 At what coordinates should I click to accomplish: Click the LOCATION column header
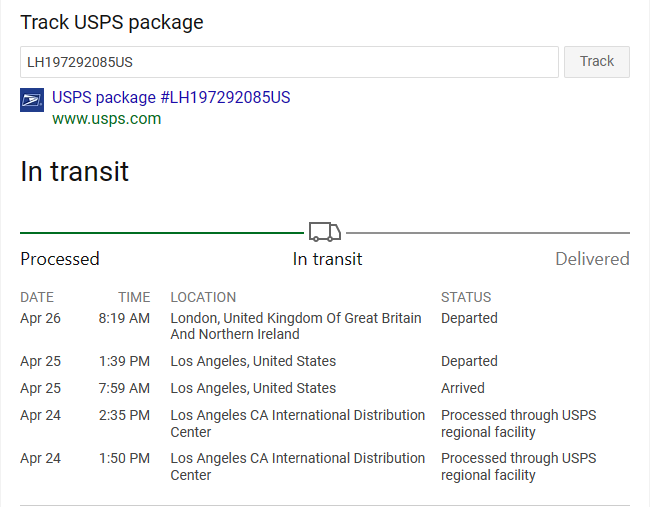[203, 297]
